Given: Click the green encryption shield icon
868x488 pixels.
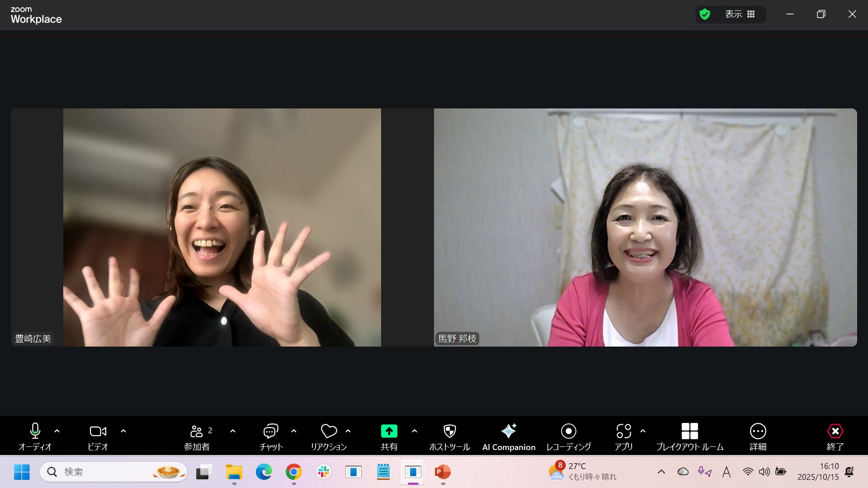Looking at the screenshot, I should coord(705,14).
